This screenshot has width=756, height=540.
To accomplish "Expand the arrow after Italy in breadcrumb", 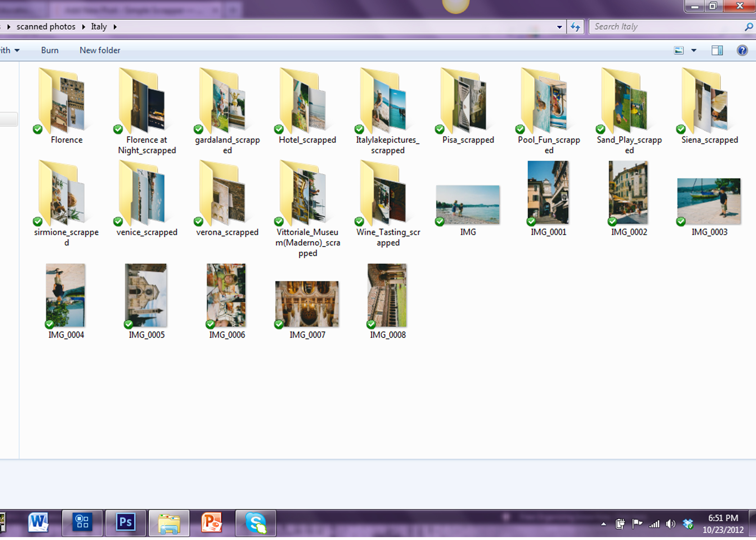I will pyautogui.click(x=115, y=27).
